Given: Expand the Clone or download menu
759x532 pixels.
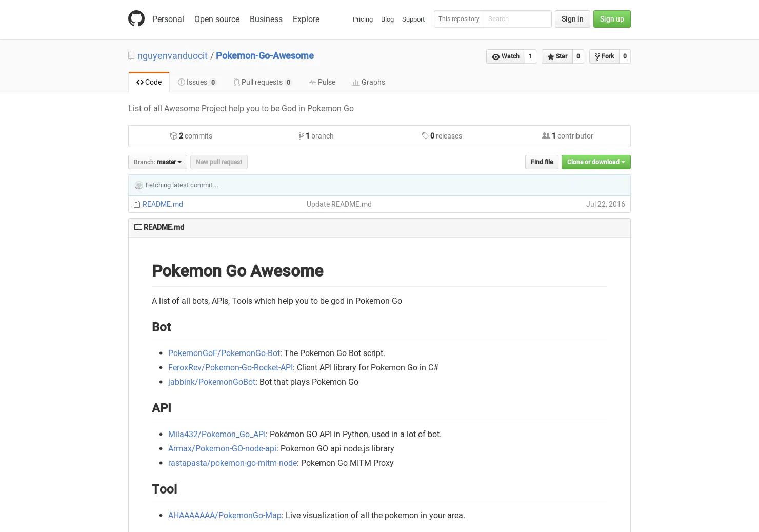Looking at the screenshot, I should (x=596, y=162).
